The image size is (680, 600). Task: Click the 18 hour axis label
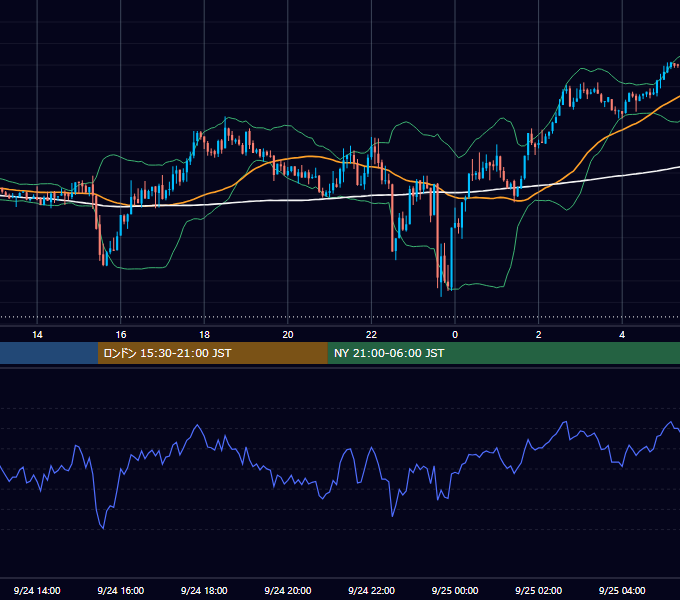[x=204, y=335]
